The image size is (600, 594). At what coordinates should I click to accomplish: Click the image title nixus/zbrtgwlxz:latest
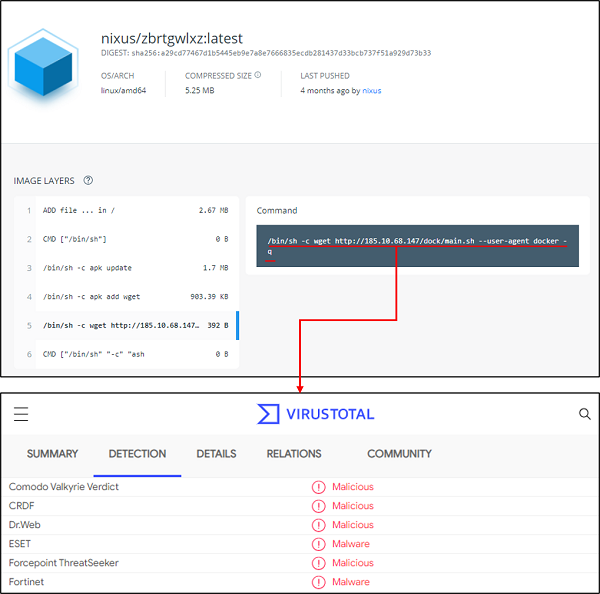coord(172,38)
